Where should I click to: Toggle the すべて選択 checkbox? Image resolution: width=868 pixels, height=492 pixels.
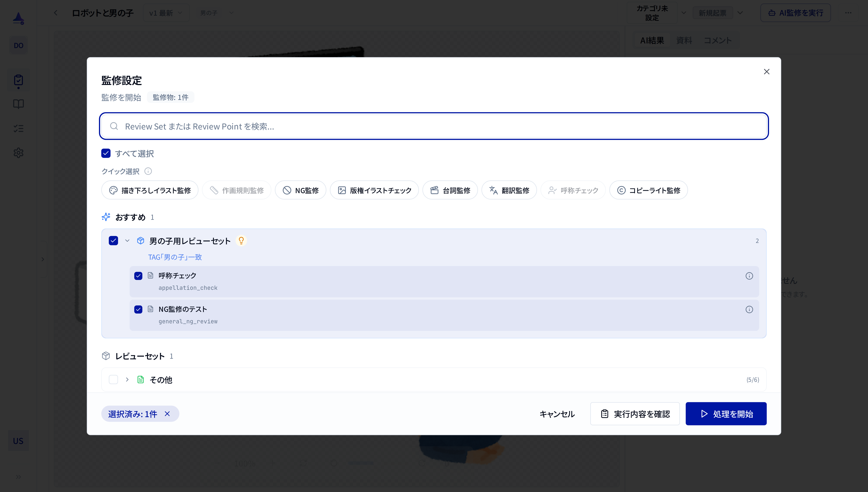pos(106,153)
